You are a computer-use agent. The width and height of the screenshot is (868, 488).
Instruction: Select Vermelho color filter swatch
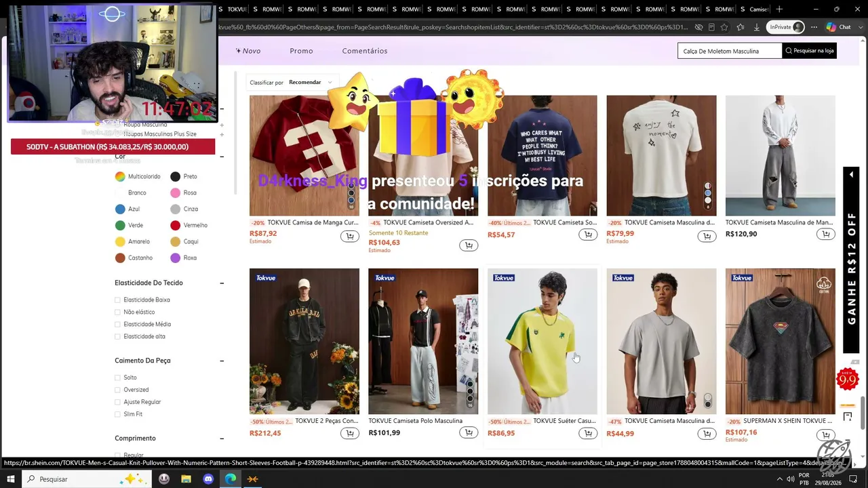175,225
